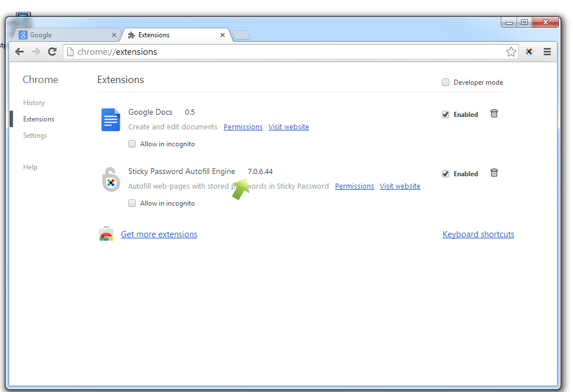Open Settings in the sidebar
The image size is (573, 392).
pyautogui.click(x=35, y=136)
